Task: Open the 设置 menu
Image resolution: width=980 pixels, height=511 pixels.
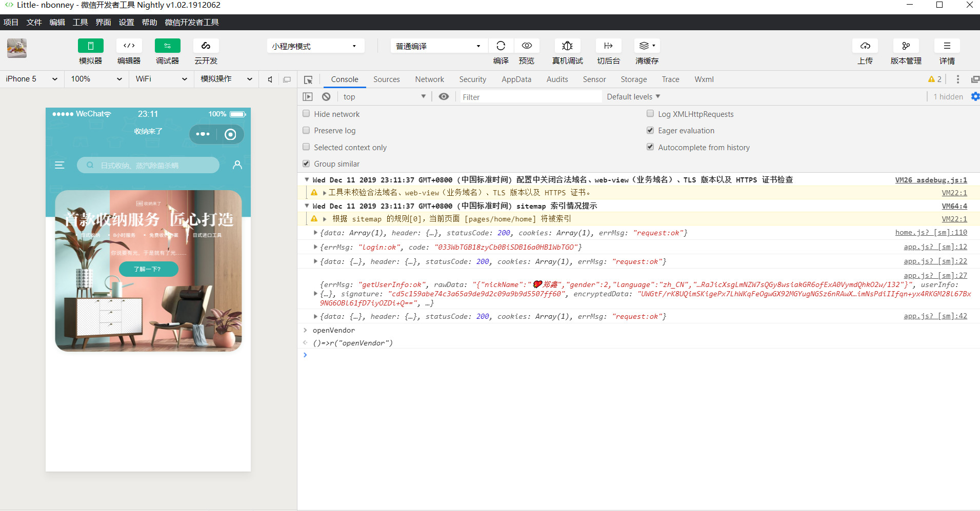Action: point(126,23)
